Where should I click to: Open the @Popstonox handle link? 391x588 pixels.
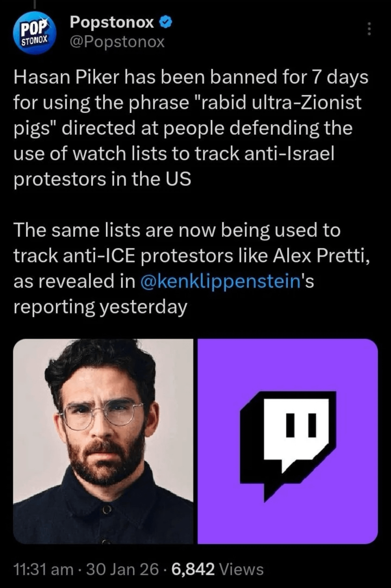point(117,42)
